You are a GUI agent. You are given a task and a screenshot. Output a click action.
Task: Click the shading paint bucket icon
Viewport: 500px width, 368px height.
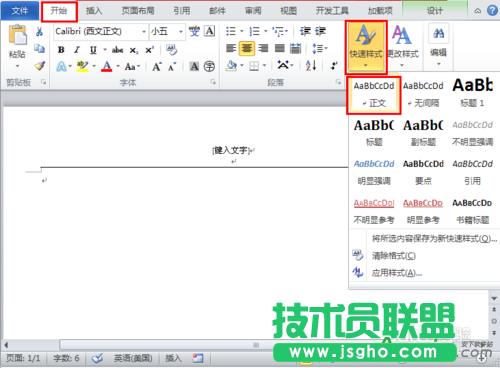231,66
